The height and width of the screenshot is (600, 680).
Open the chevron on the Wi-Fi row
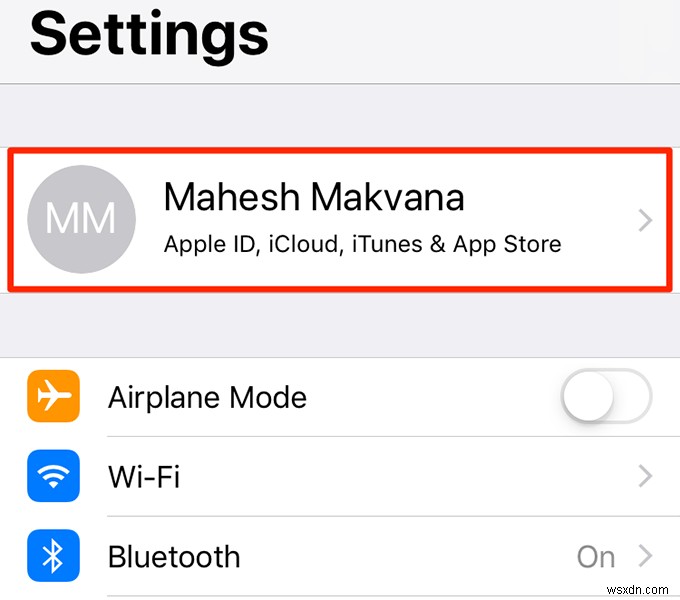[x=645, y=476]
